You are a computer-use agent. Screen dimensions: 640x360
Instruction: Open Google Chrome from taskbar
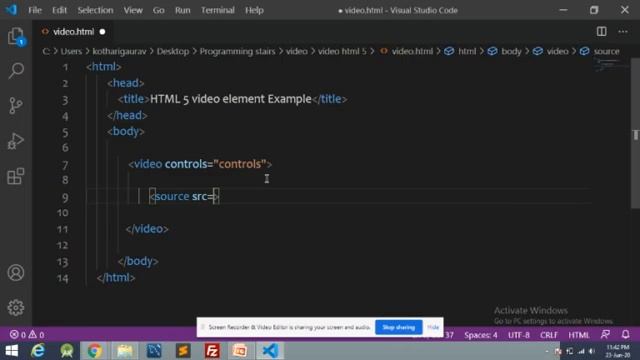tap(94, 351)
